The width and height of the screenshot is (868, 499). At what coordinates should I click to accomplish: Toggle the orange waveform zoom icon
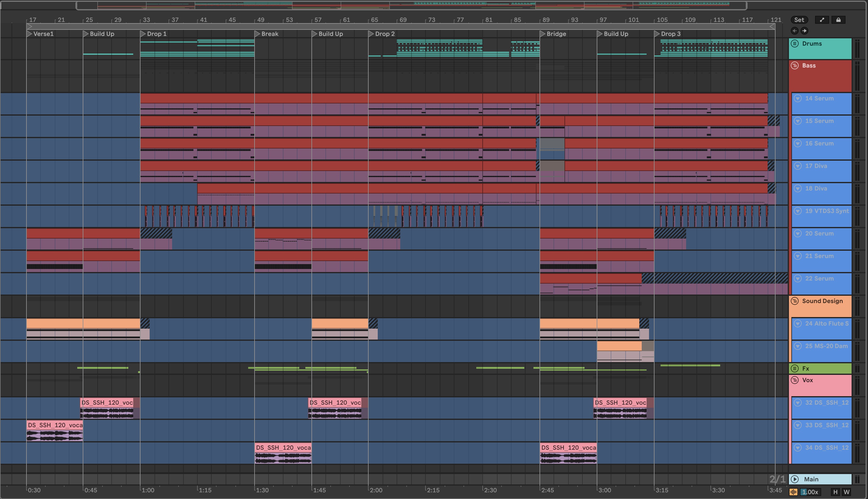[793, 492]
